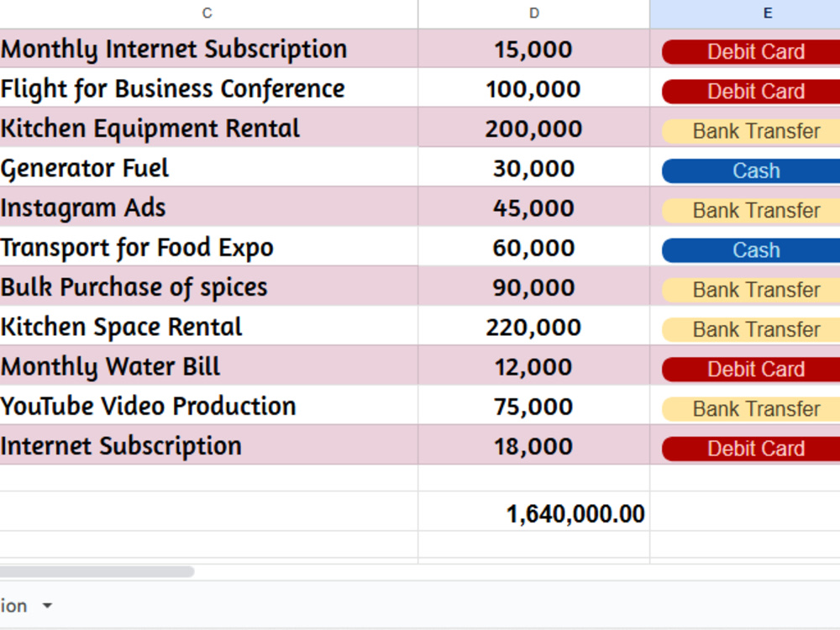
Task: Open Bank Transfer dropdown for Kitchen Space Rental
Action: click(x=751, y=329)
